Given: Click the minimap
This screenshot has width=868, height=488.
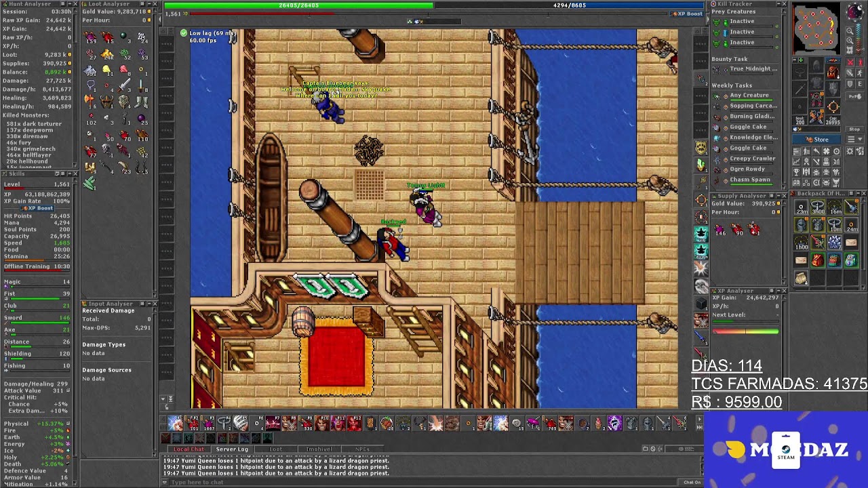Looking at the screenshot, I should (x=816, y=28).
